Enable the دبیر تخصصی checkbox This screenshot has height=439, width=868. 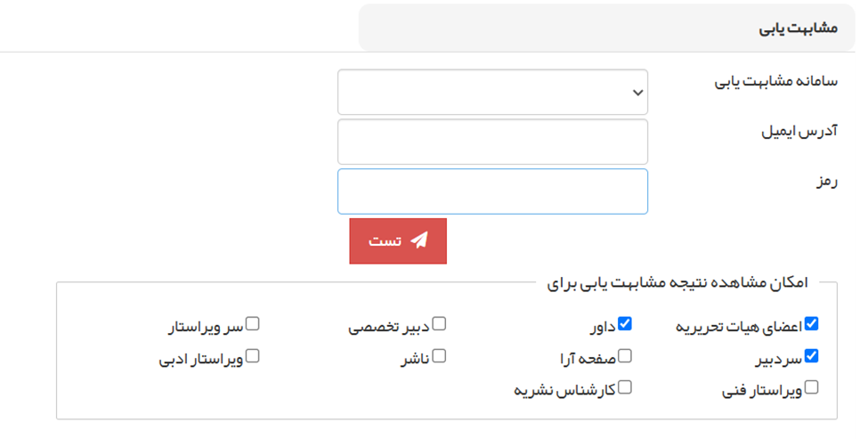(439, 324)
